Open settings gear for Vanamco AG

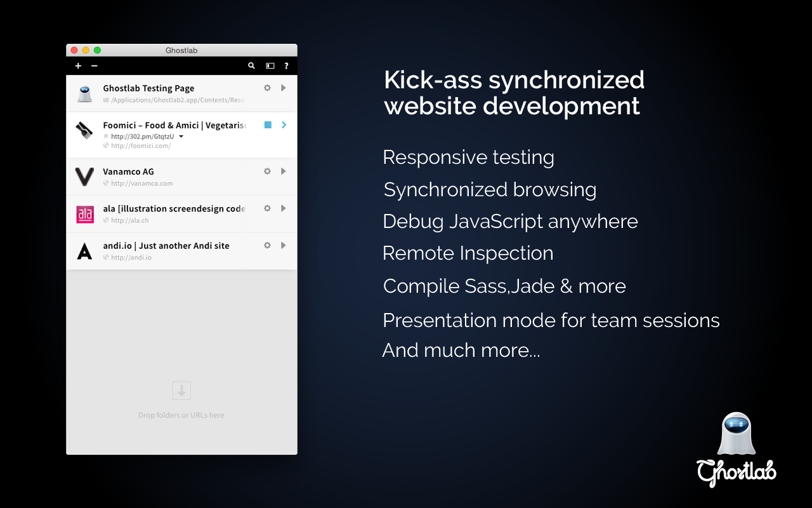(x=267, y=171)
